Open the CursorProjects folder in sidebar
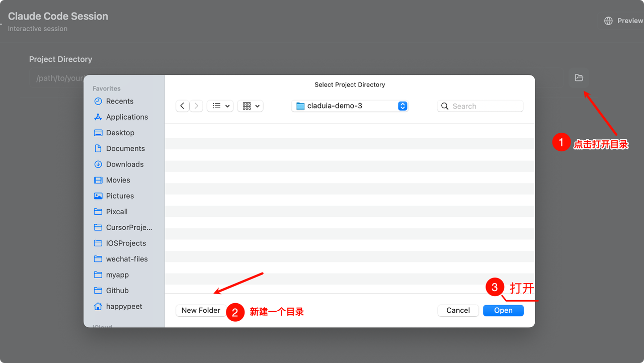 [x=129, y=228]
